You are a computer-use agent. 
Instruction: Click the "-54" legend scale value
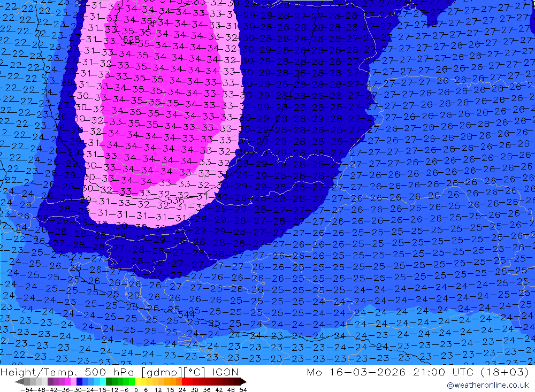(x=27, y=390)
